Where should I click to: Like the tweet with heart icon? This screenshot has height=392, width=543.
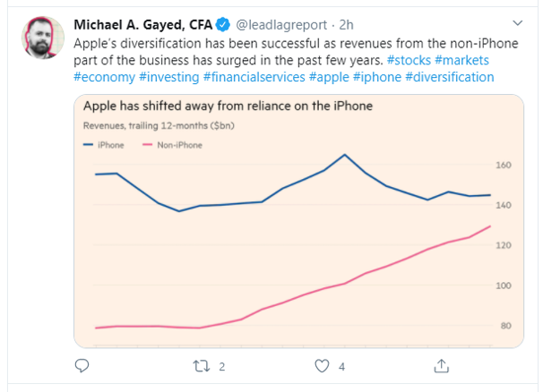[x=323, y=365]
